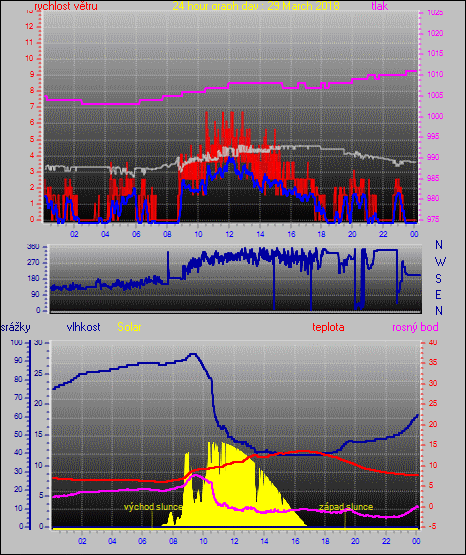Click the 'rosný bod' dew point label

coord(415,327)
